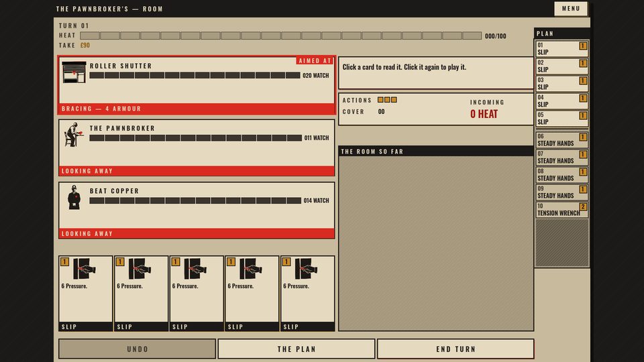Click the first Slip card in hand
The image size is (644, 362).
[x=85, y=294]
